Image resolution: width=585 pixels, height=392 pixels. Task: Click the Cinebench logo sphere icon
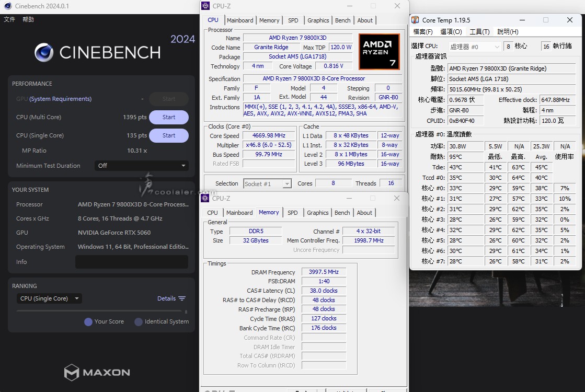pos(44,52)
